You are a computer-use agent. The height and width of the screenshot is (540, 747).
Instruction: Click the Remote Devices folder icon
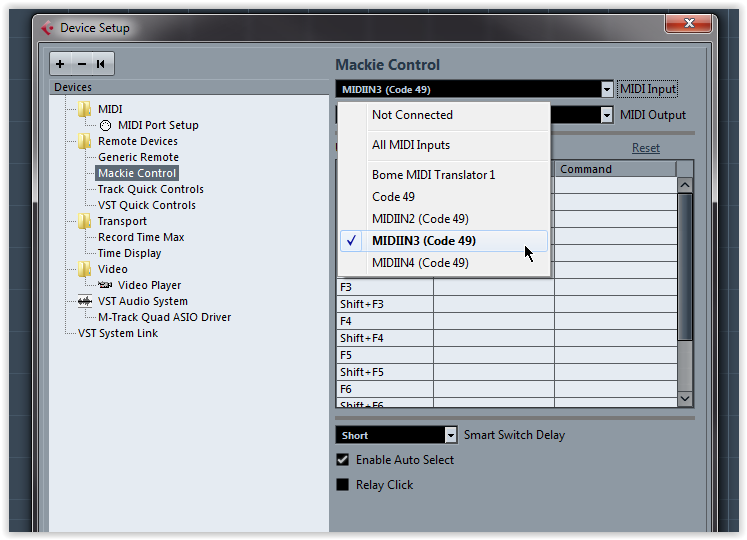tap(85, 141)
